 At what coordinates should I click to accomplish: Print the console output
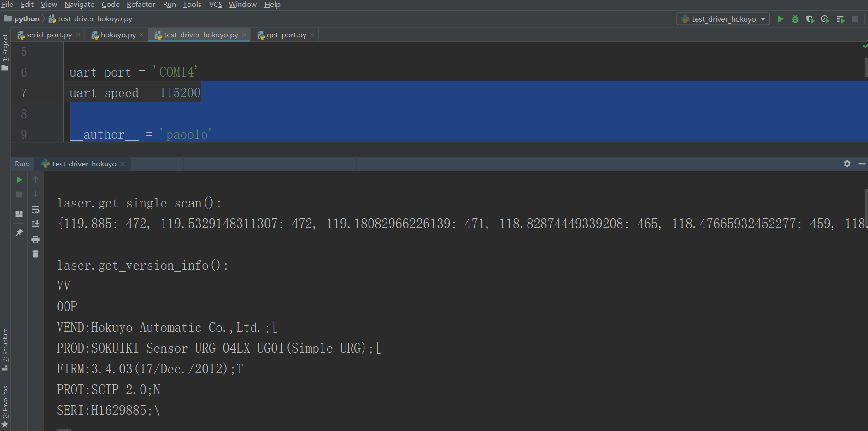coord(35,239)
